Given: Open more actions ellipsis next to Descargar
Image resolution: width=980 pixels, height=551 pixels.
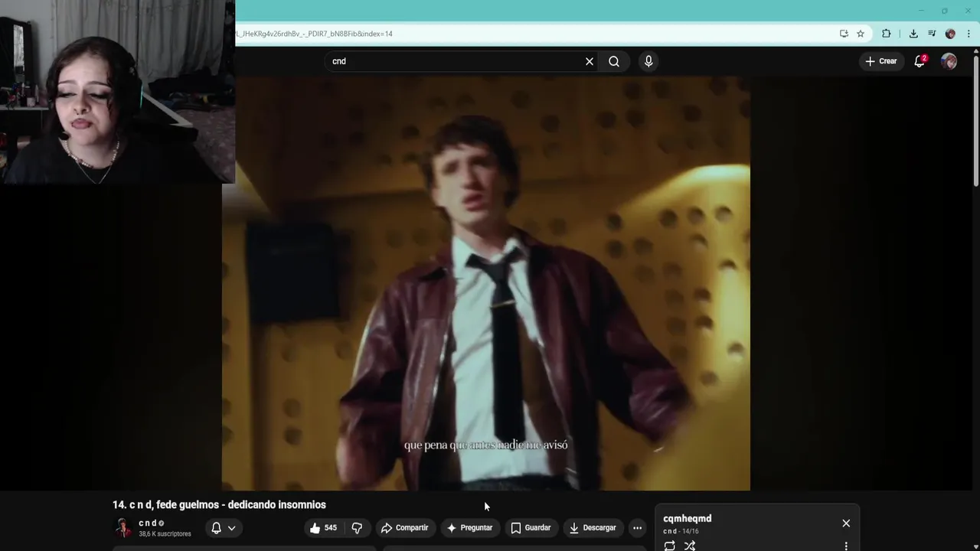Looking at the screenshot, I should click(x=637, y=527).
